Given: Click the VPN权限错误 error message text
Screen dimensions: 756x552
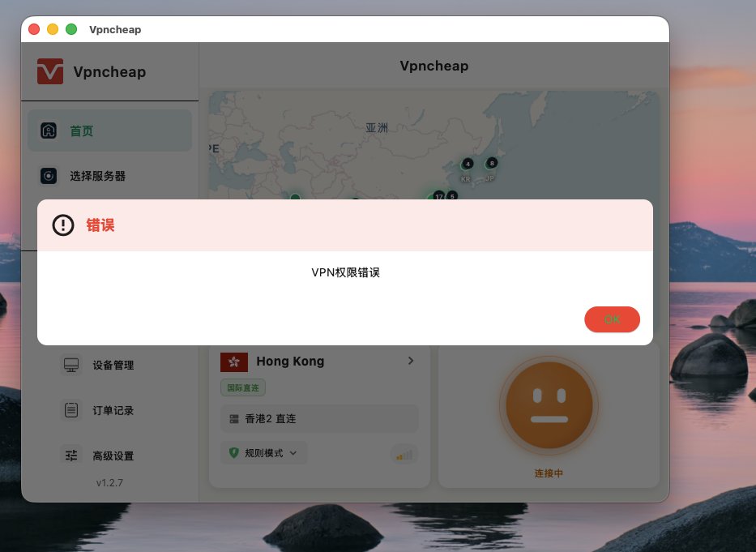Looking at the screenshot, I should click(x=345, y=272).
